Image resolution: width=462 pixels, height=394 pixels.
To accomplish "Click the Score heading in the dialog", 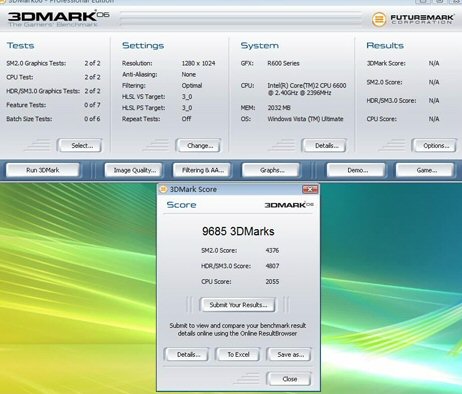I will pyautogui.click(x=181, y=205).
